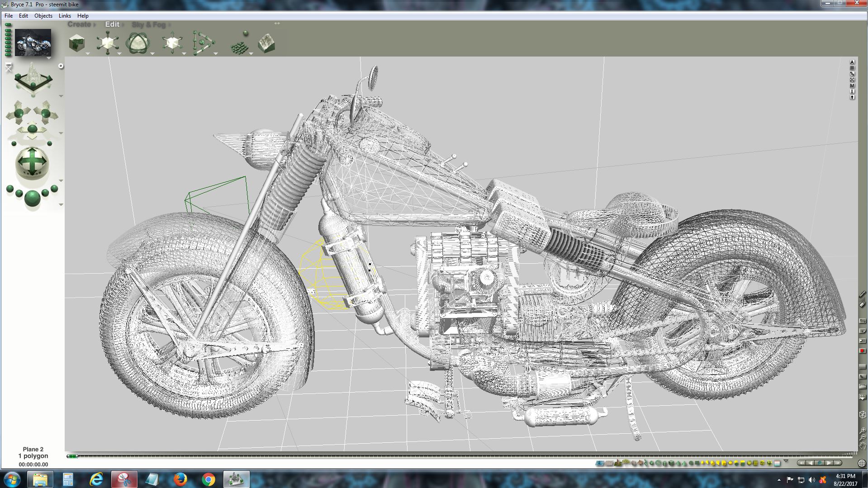This screenshot has width=868, height=488.
Task: Open Firefox from the taskbar
Action: click(180, 479)
